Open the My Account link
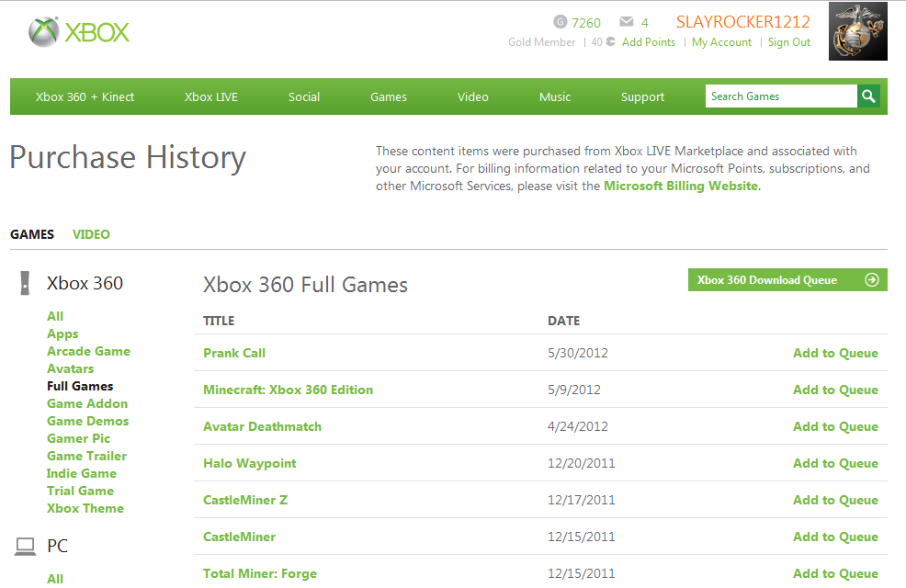This screenshot has width=906, height=588. (721, 42)
